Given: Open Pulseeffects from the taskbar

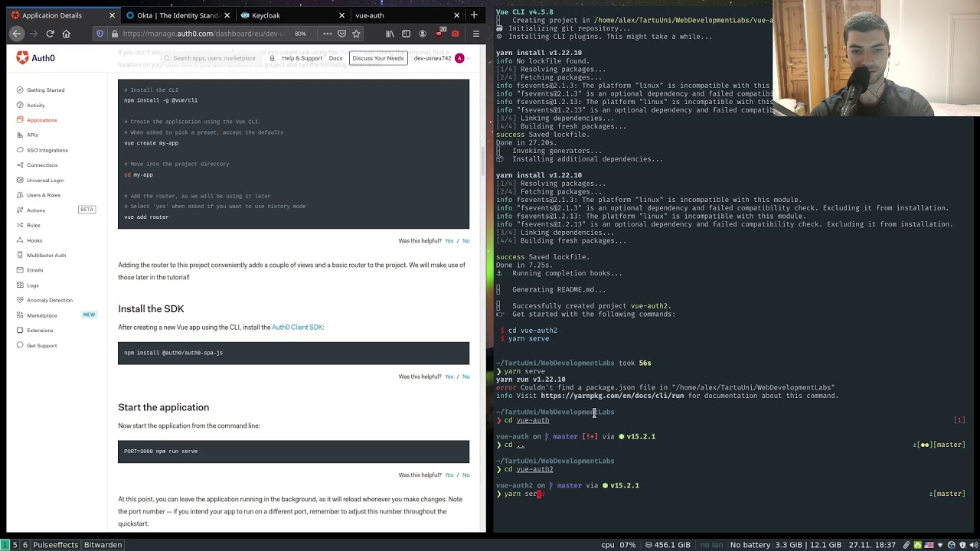Looking at the screenshot, I should (55, 545).
